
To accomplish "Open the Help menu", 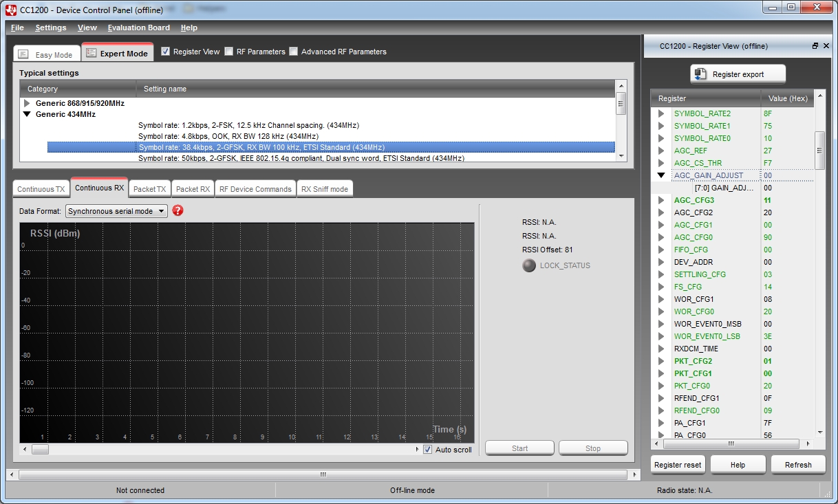I will click(189, 28).
